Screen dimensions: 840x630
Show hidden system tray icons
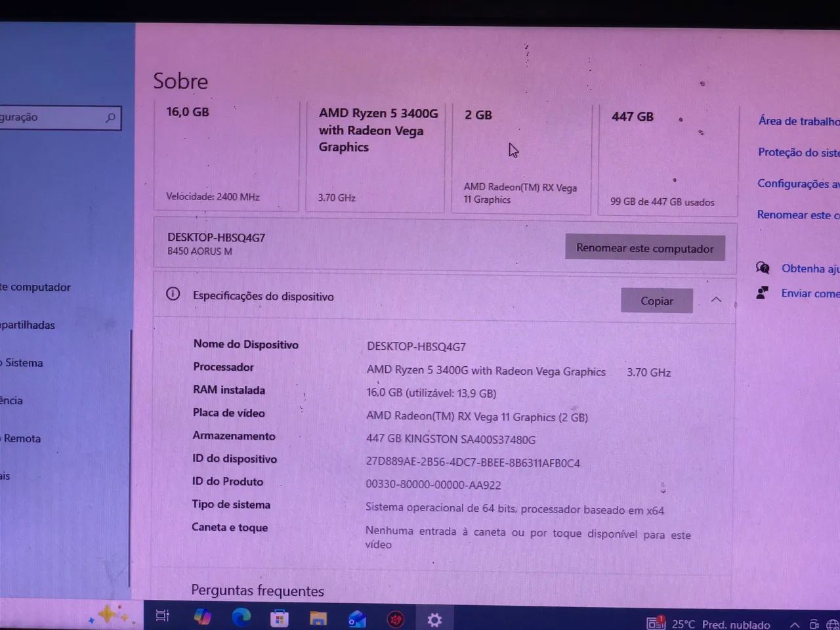[795, 624]
